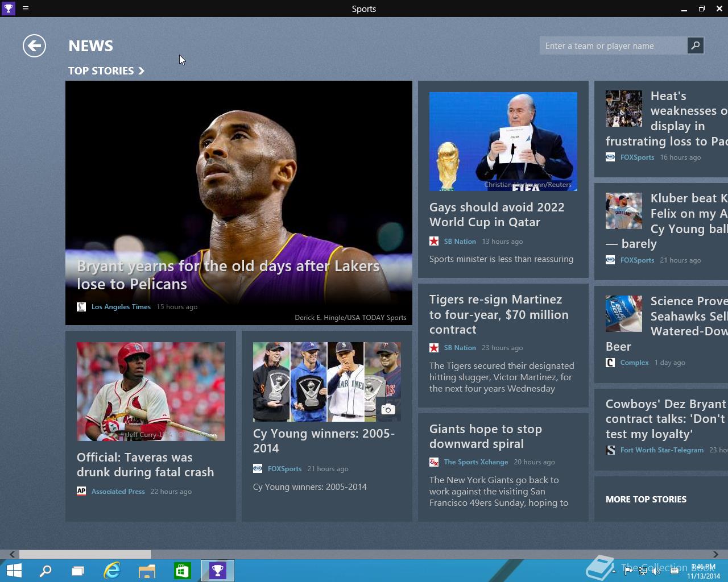This screenshot has width=728, height=582.
Task: Click the team or player search field
Action: coord(613,46)
